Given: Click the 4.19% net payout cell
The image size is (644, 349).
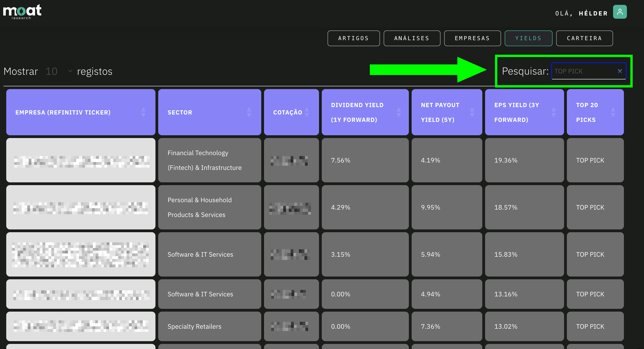Looking at the screenshot, I should [447, 160].
